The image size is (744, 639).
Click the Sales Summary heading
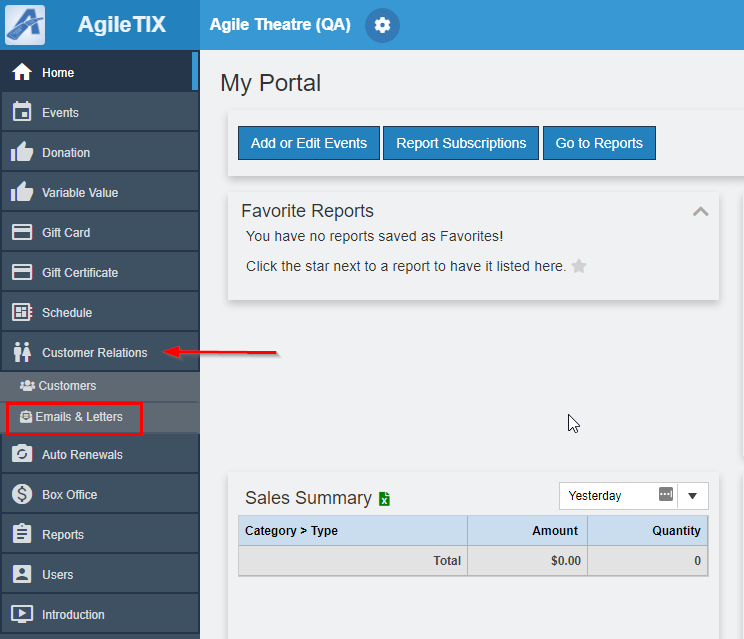pyautogui.click(x=308, y=498)
